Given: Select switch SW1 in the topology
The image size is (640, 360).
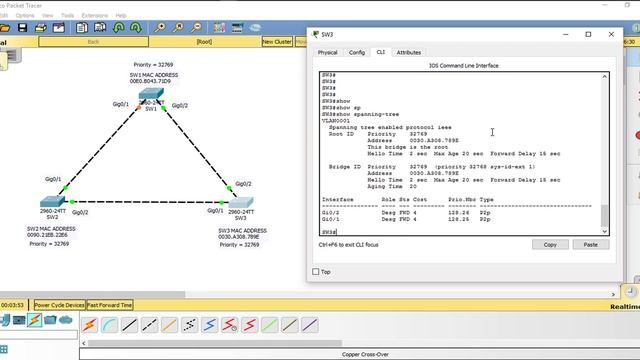Looking at the screenshot, I should click(151, 94).
